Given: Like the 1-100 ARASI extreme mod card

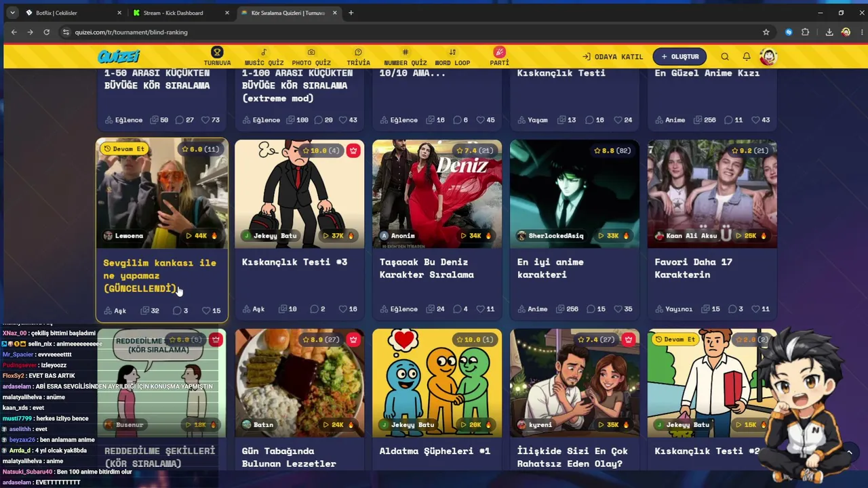Looking at the screenshot, I should point(343,120).
